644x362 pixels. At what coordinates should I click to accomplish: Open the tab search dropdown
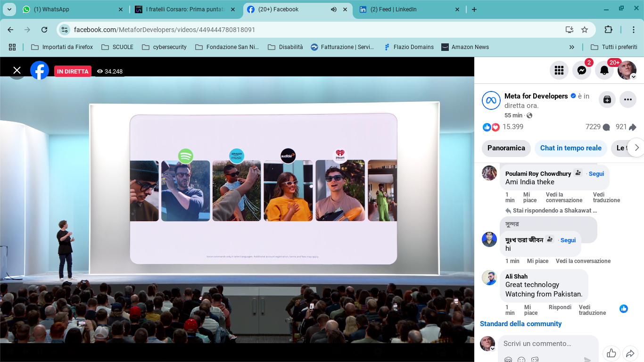[9, 9]
